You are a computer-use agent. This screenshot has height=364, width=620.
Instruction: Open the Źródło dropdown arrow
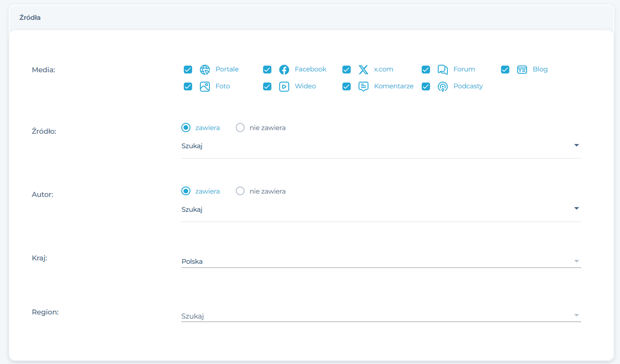pos(577,146)
